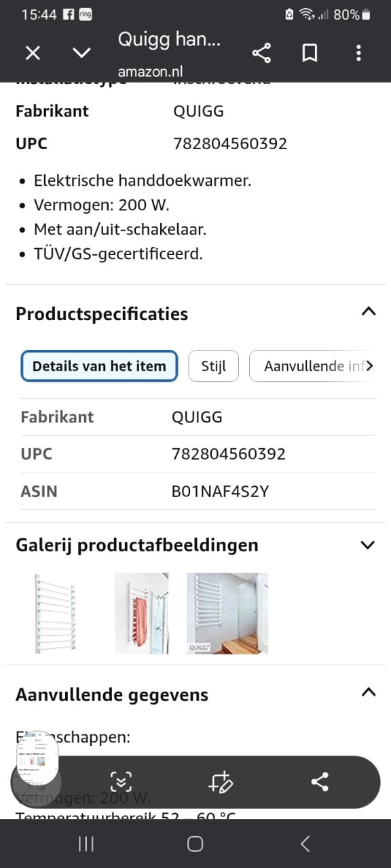Share the page via the top bar share icon

261,53
